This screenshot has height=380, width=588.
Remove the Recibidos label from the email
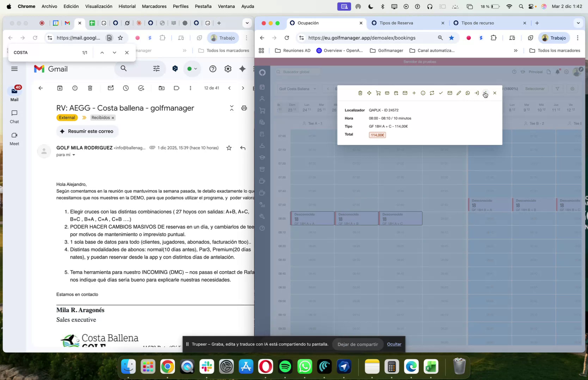point(113,117)
